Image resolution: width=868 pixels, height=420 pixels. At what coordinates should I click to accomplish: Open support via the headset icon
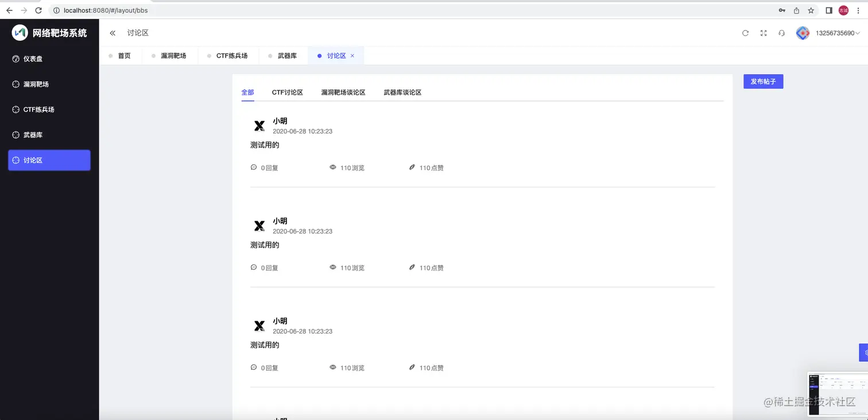click(x=781, y=33)
